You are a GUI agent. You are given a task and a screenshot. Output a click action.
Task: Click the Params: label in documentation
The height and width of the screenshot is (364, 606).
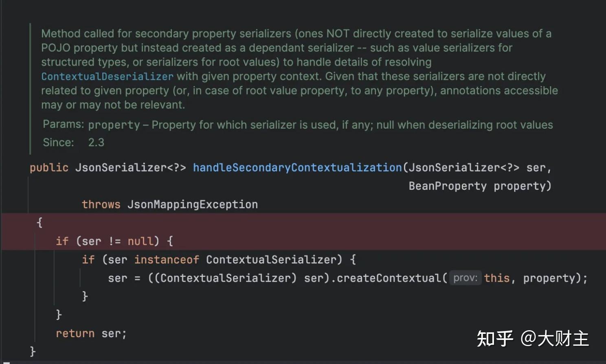[63, 124]
